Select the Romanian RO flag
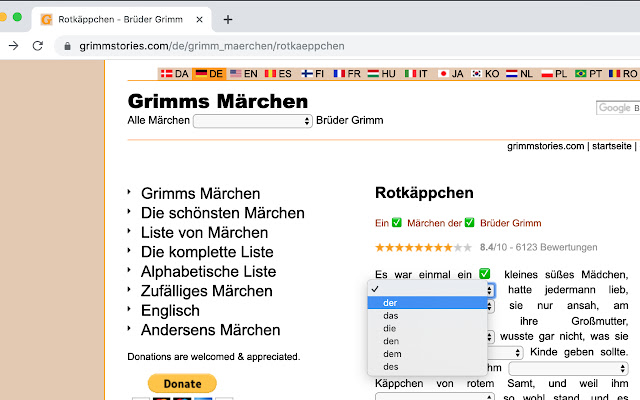The height and width of the screenshot is (400, 640). click(x=623, y=74)
